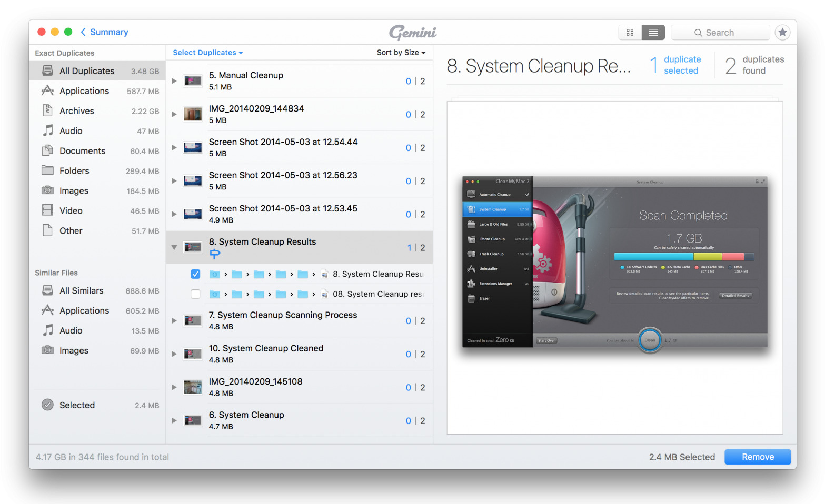Click Screen Shot 12.56.23 thumbnail
The image size is (825, 504).
(193, 181)
